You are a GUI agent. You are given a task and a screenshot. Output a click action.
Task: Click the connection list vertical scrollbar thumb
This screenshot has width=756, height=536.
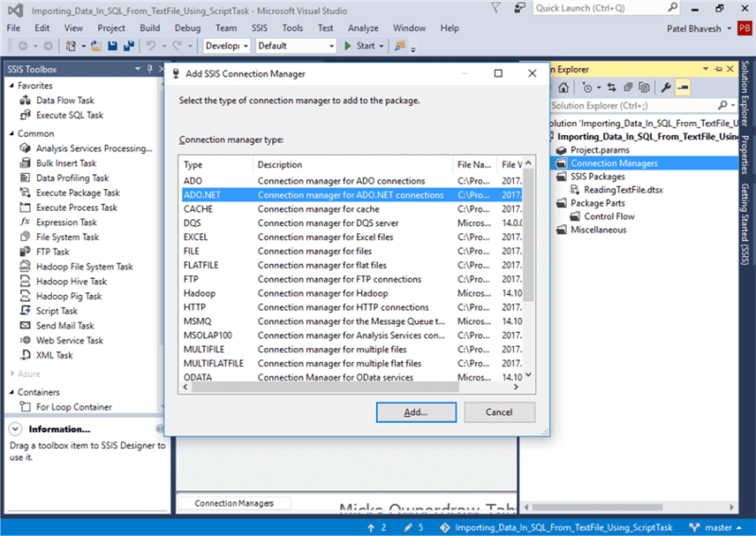tap(528, 235)
